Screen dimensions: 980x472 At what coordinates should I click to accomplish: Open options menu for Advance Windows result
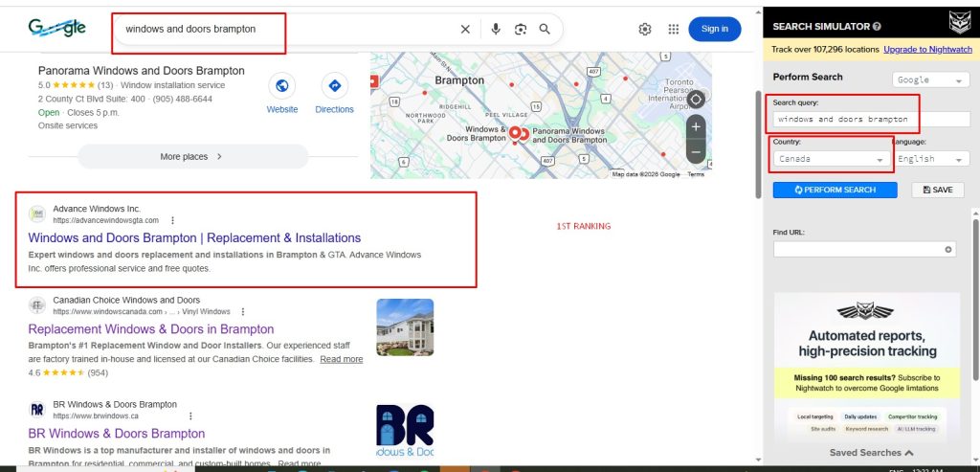tap(172, 221)
